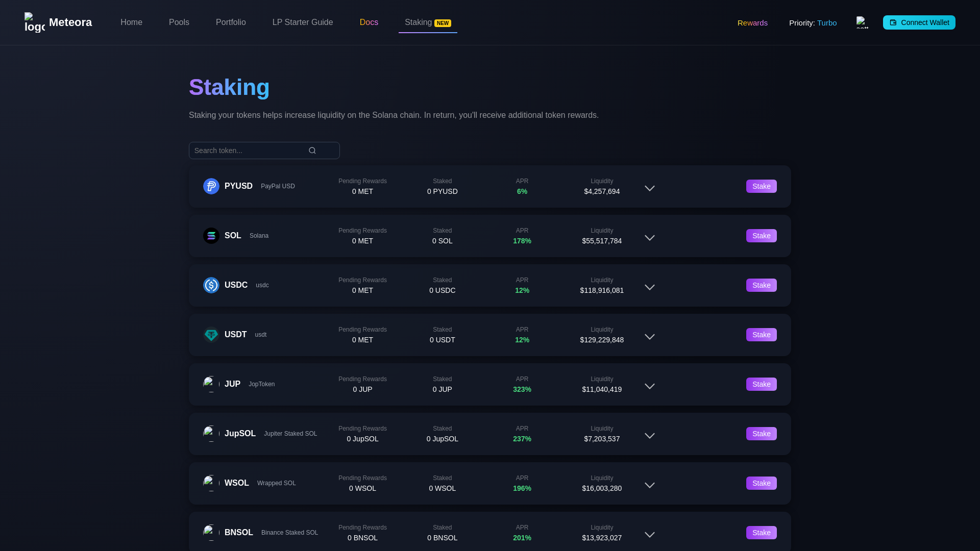Viewport: 980px width, 551px height.
Task: Stake USDC tokens
Action: [762, 285]
